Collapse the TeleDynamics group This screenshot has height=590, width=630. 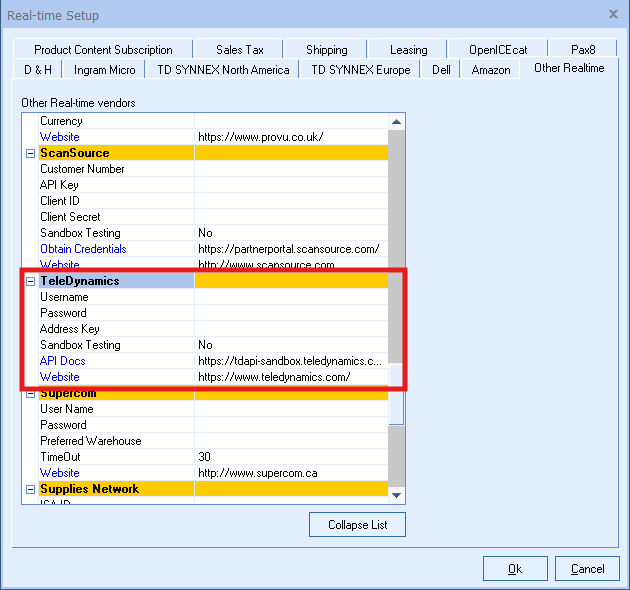point(31,281)
